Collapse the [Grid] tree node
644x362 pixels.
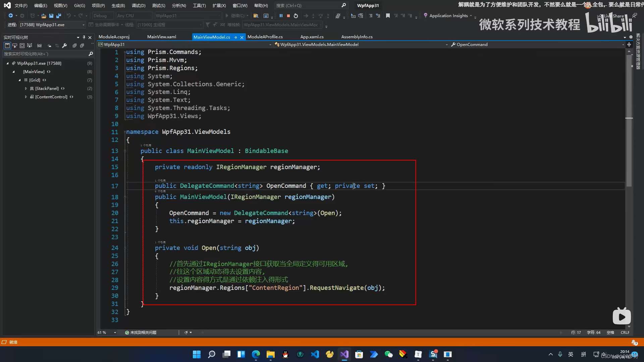click(20, 80)
